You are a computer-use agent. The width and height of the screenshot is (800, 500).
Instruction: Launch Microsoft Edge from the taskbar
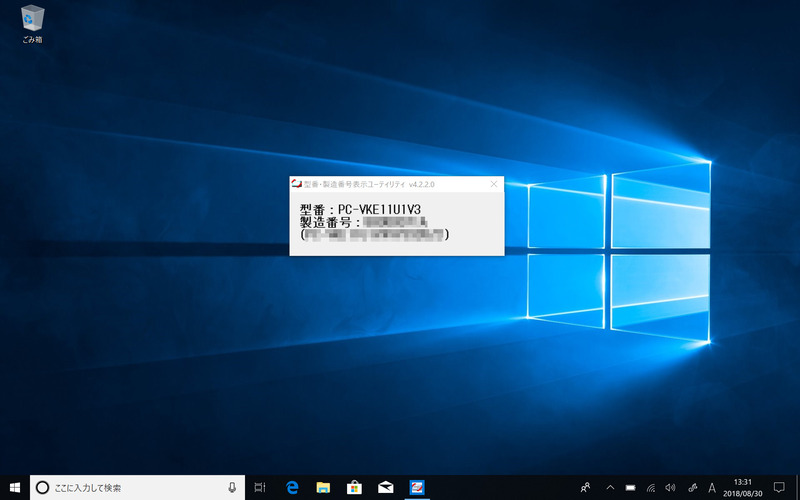[292, 488]
